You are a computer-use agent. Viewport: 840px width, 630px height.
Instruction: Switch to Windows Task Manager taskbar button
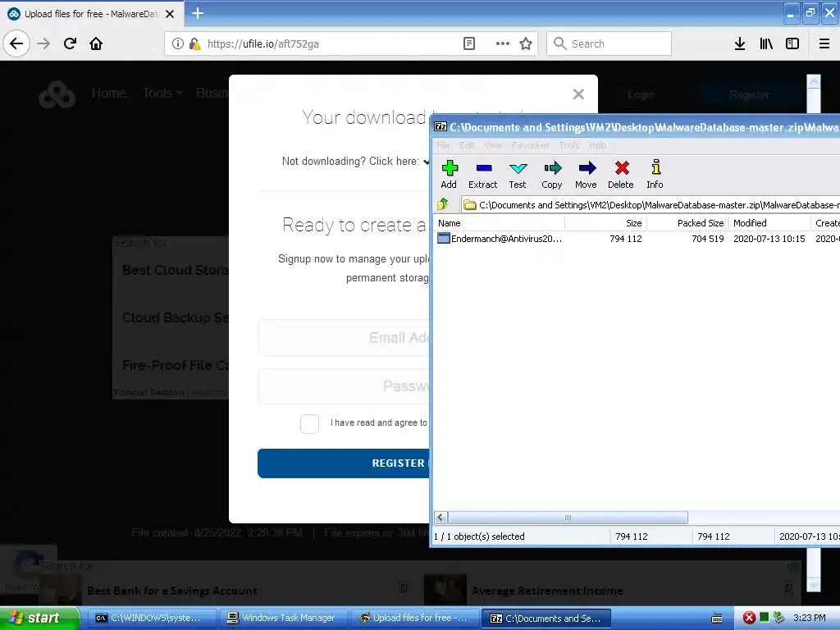(284, 619)
